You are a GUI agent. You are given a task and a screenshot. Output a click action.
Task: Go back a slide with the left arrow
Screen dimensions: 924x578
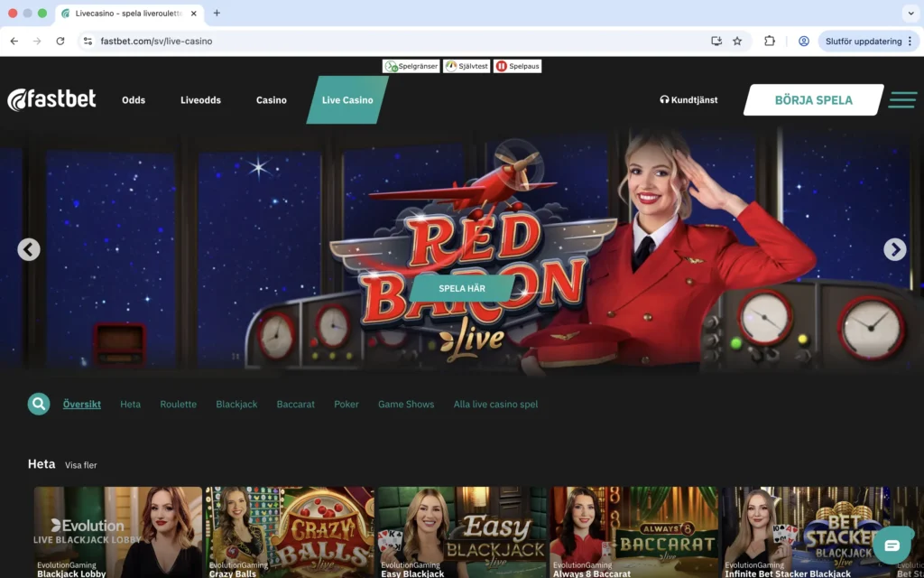(x=29, y=249)
